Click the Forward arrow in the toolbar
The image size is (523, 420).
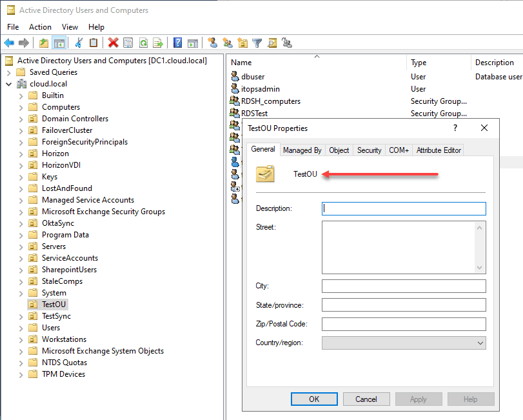tap(24, 43)
